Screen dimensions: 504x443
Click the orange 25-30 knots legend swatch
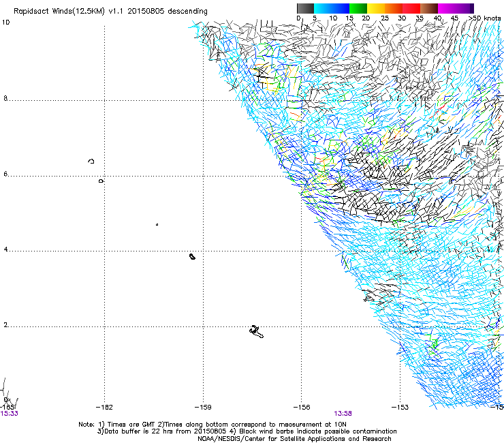coord(394,8)
